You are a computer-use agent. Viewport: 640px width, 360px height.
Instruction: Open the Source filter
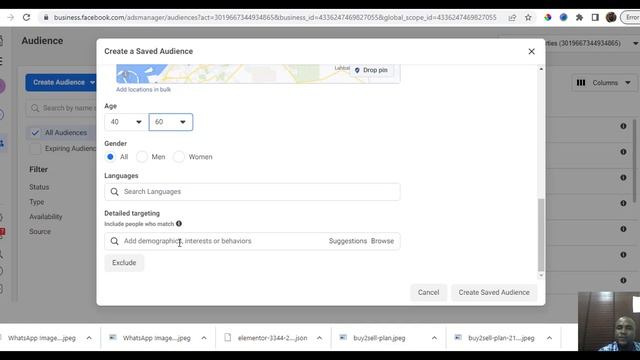[40, 231]
